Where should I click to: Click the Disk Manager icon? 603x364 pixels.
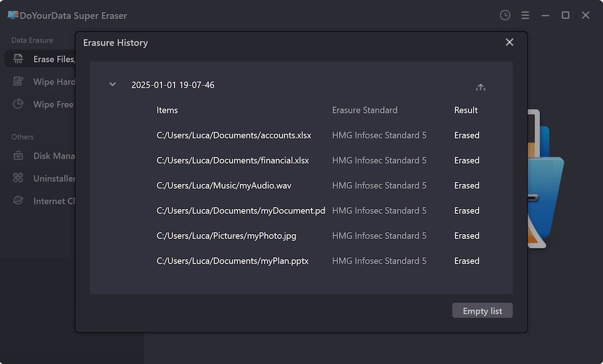[19, 156]
